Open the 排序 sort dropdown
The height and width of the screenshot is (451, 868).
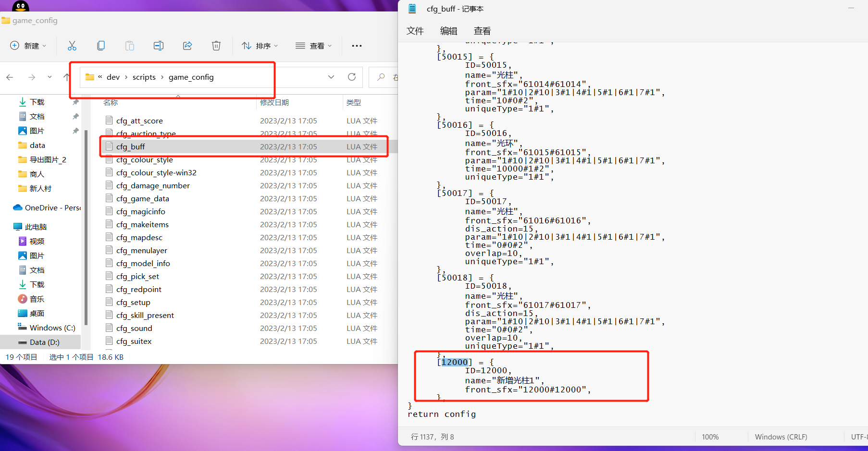click(260, 46)
